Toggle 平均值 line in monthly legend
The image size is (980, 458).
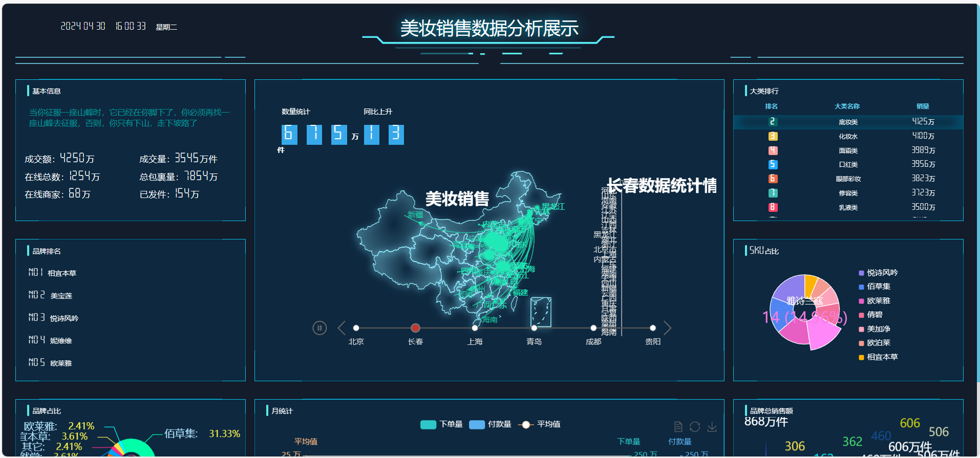(539, 425)
